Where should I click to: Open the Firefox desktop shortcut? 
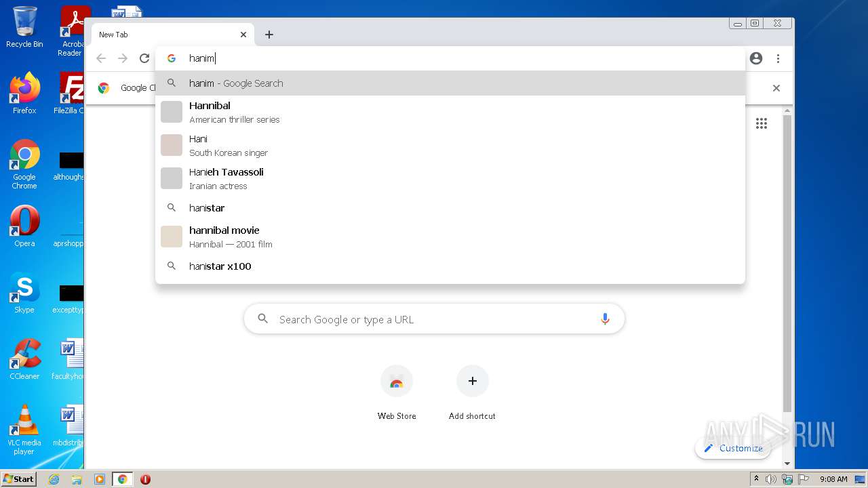(x=24, y=93)
